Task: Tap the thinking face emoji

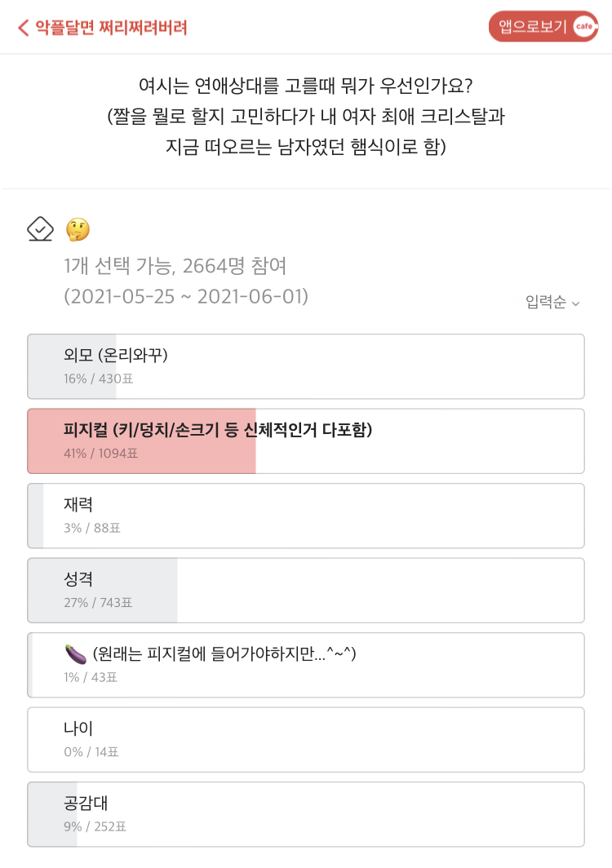Action: tap(78, 230)
